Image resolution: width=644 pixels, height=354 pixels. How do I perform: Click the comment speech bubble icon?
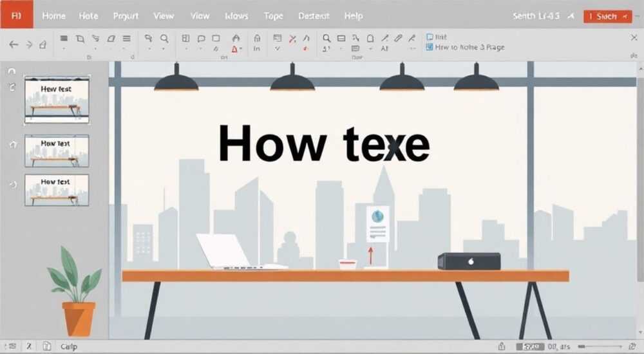(x=201, y=39)
